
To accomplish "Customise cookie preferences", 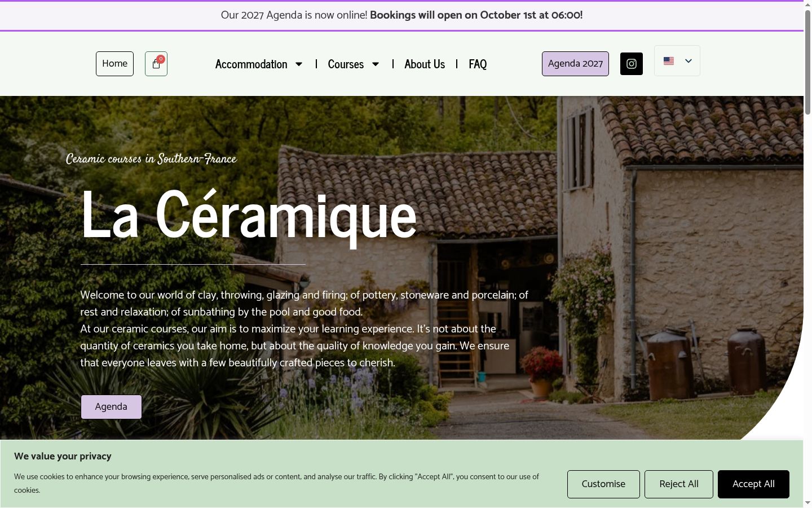I will pyautogui.click(x=603, y=484).
